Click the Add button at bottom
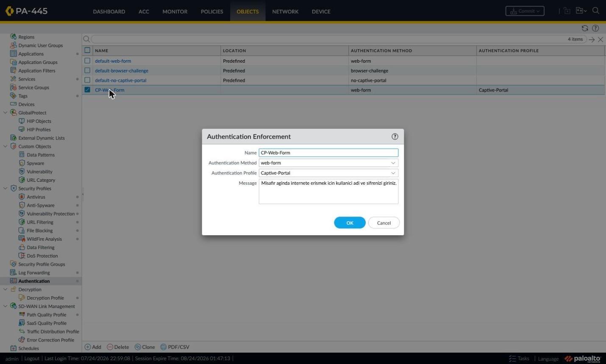 point(93,347)
